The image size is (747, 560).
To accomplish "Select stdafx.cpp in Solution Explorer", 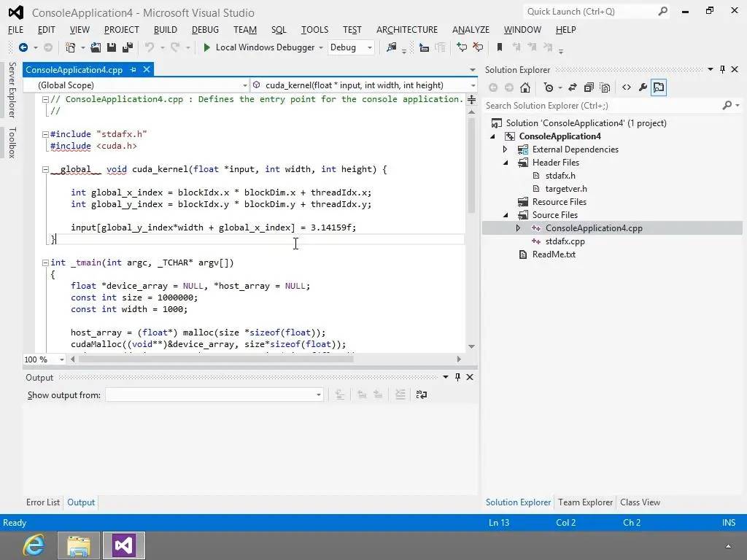I will coord(565,241).
